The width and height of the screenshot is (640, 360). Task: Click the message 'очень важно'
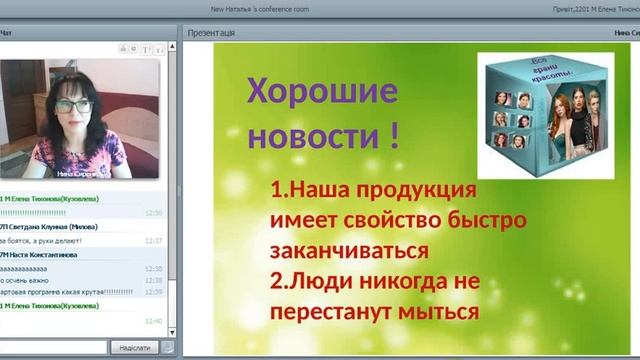tap(24, 280)
